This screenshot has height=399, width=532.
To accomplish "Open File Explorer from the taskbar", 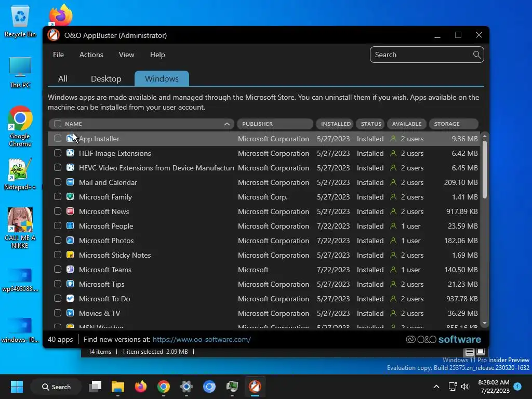I will pos(118,387).
